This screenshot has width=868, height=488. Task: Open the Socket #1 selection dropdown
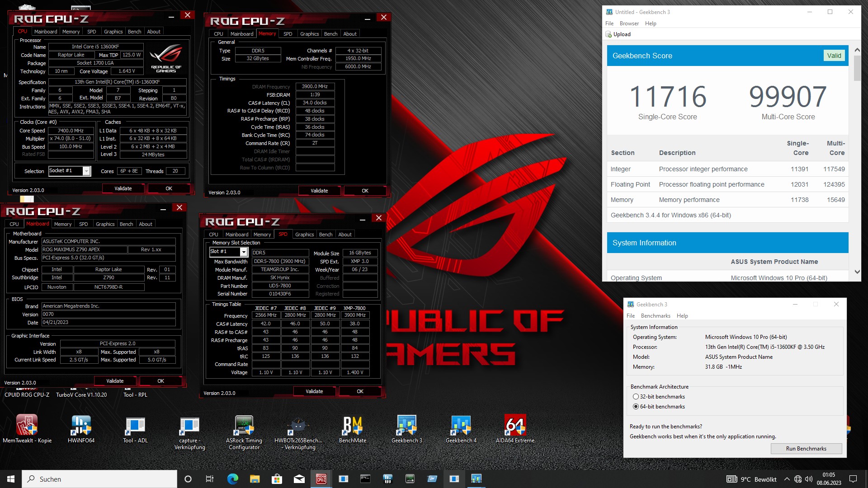pos(86,171)
